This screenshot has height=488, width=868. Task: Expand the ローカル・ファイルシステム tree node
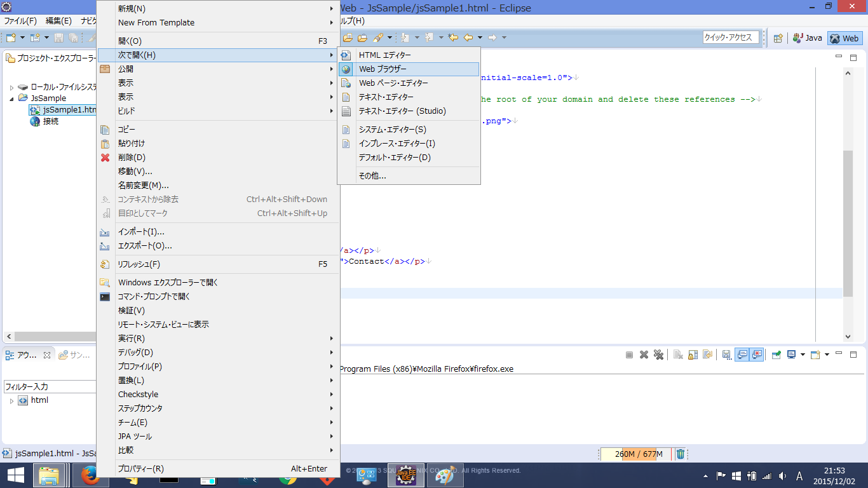tap(11, 87)
